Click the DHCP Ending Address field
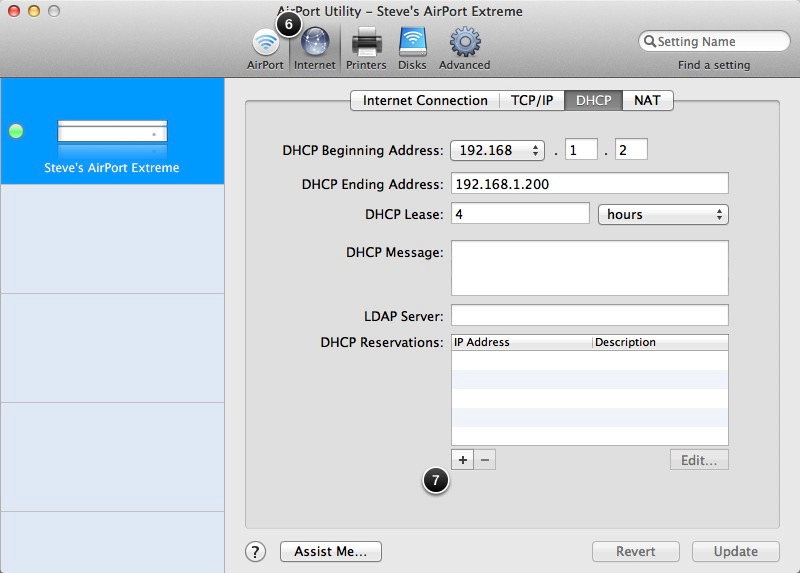The height and width of the screenshot is (573, 800). tap(589, 184)
